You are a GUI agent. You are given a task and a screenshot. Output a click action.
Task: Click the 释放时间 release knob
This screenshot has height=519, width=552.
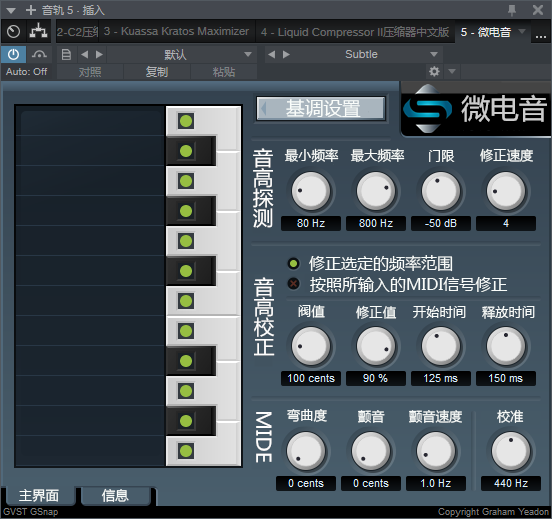[506, 346]
